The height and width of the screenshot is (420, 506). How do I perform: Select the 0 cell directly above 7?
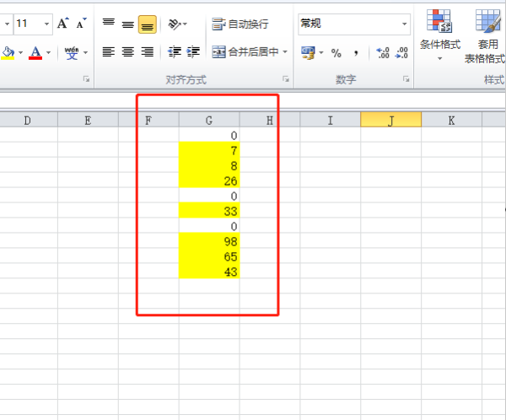click(x=209, y=135)
